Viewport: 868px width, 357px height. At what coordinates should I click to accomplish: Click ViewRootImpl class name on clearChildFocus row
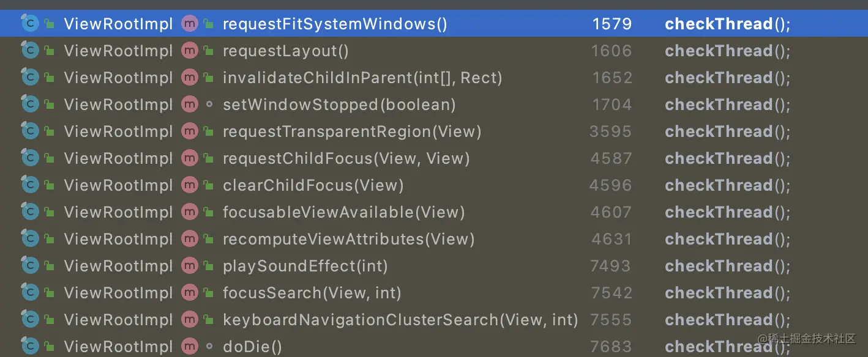click(118, 185)
